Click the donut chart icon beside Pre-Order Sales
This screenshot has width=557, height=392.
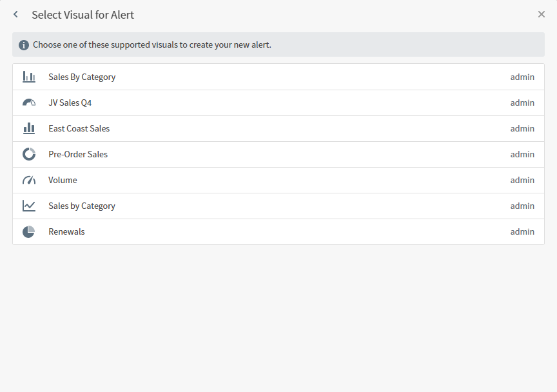[29, 153]
